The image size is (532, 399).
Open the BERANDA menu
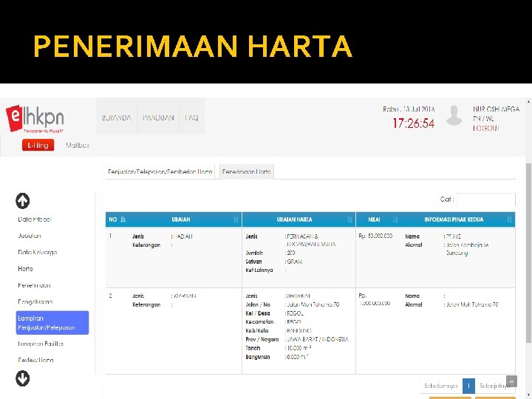(x=117, y=117)
